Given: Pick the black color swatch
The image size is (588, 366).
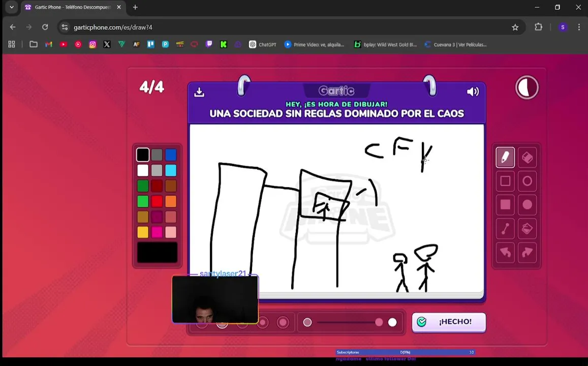Looking at the screenshot, I should [143, 155].
